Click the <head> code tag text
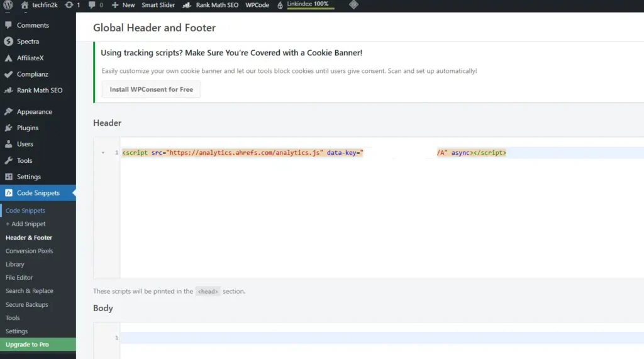The image size is (644, 359). [208, 291]
